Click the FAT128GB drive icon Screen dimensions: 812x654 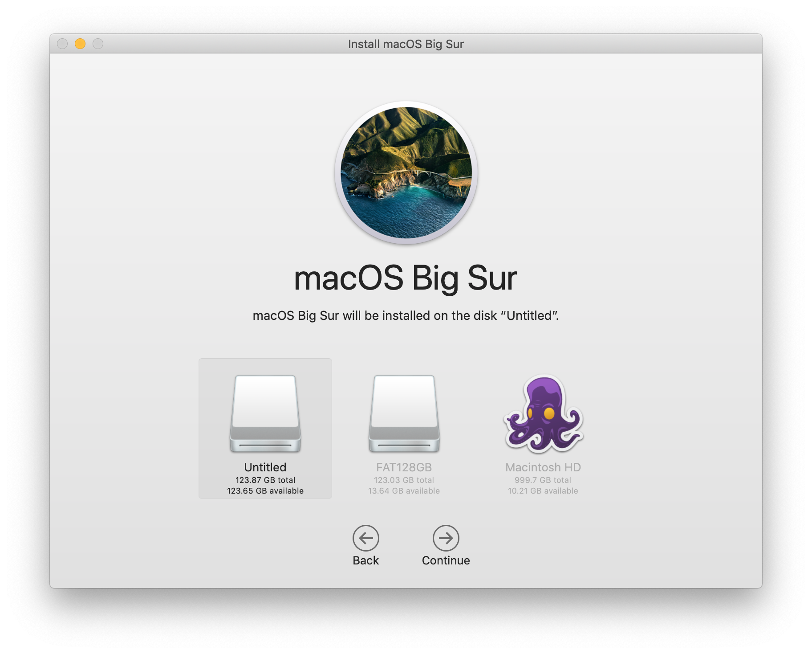click(404, 413)
